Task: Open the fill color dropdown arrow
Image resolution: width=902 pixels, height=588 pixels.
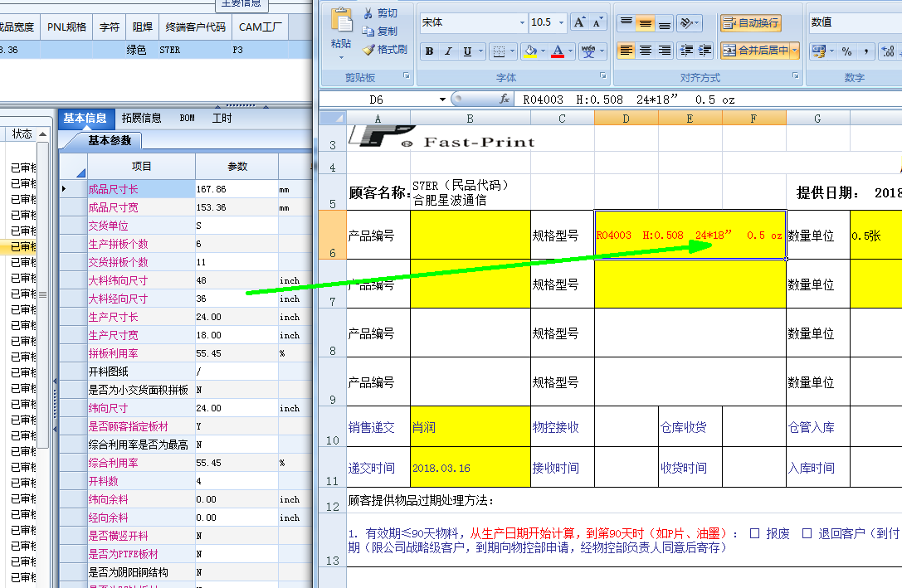Action: (543, 51)
